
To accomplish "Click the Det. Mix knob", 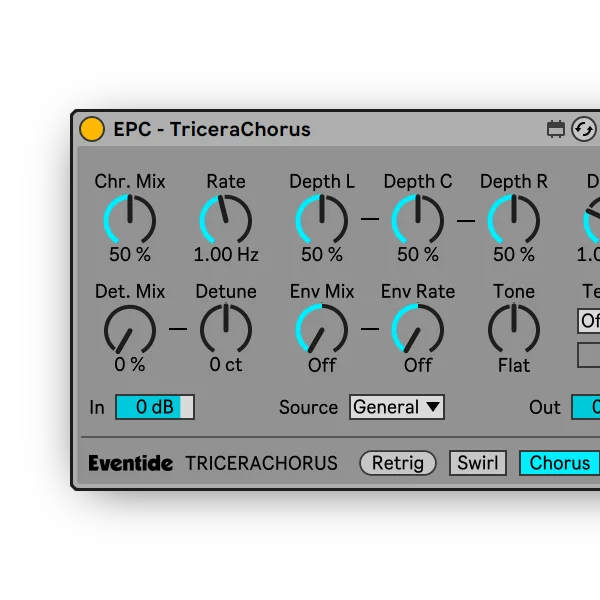I will [x=130, y=329].
